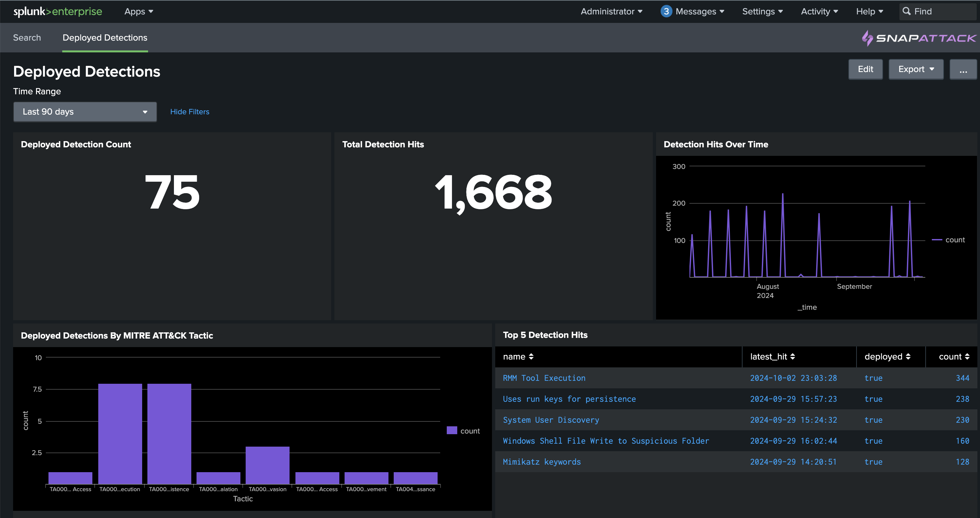Open the Settings dropdown
The height and width of the screenshot is (518, 980).
click(x=763, y=11)
